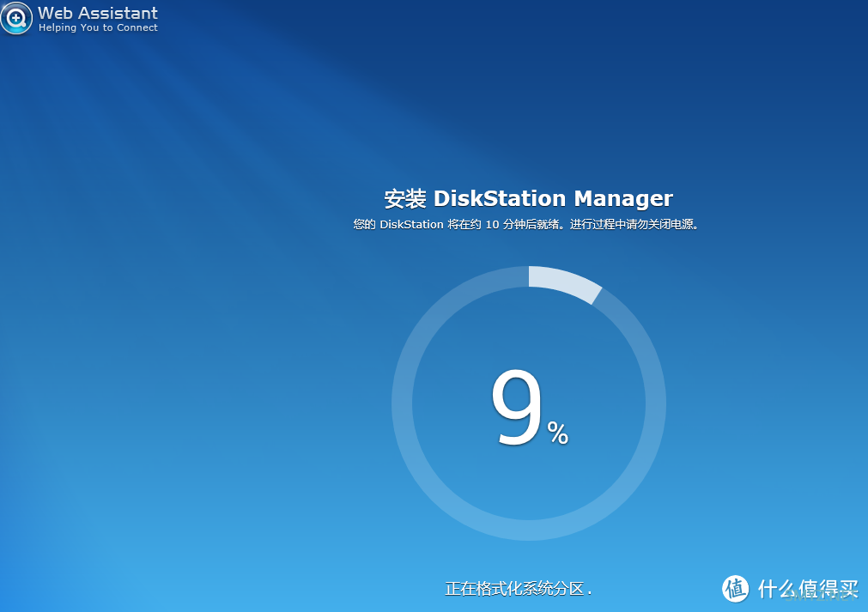The width and height of the screenshot is (868, 612).
Task: Click the 'Web Assistant' title text
Action: click(x=97, y=13)
